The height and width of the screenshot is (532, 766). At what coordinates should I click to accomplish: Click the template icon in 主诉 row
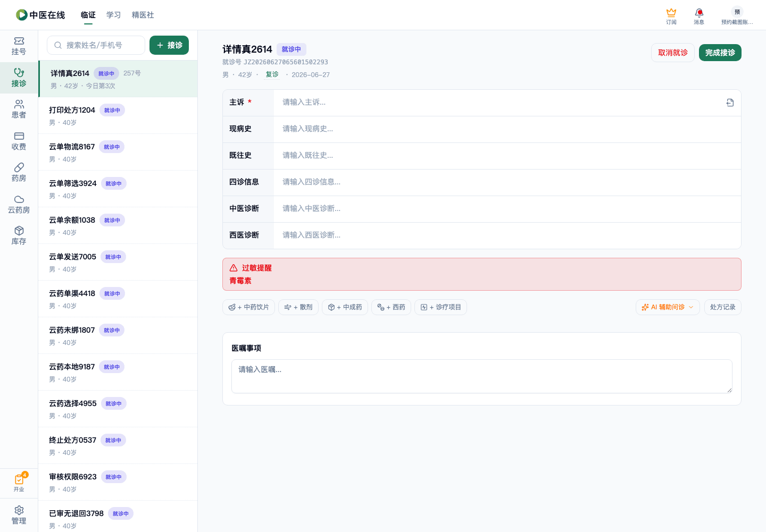point(730,103)
